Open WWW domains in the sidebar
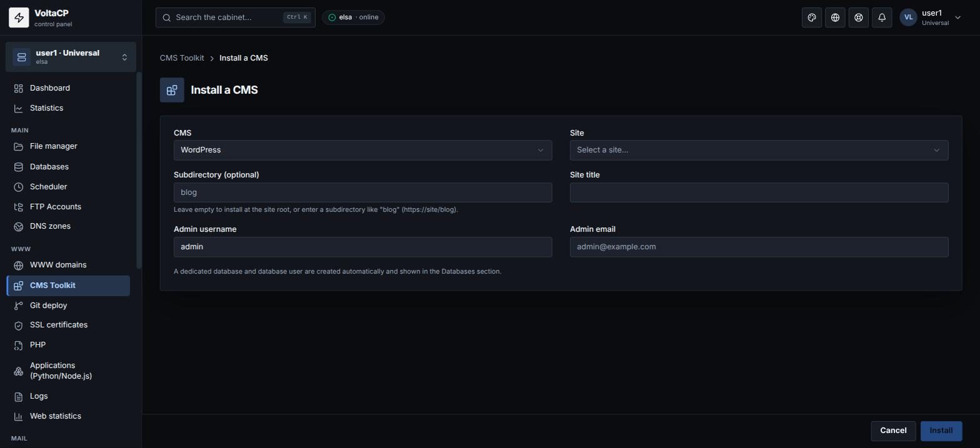Image resolution: width=980 pixels, height=448 pixels. (x=68, y=265)
